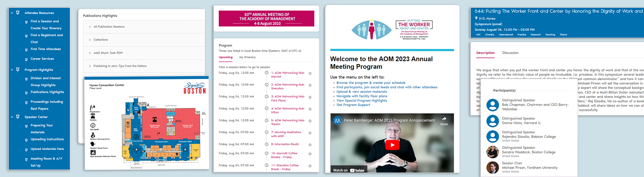
Task: Click pin icon beside Career Services
Action: click(x=26, y=60)
